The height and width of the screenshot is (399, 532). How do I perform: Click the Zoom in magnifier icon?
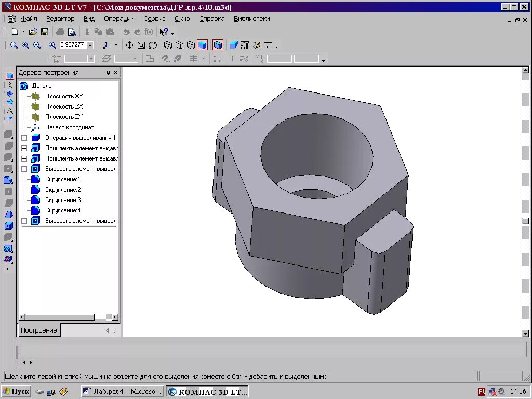(x=25, y=45)
